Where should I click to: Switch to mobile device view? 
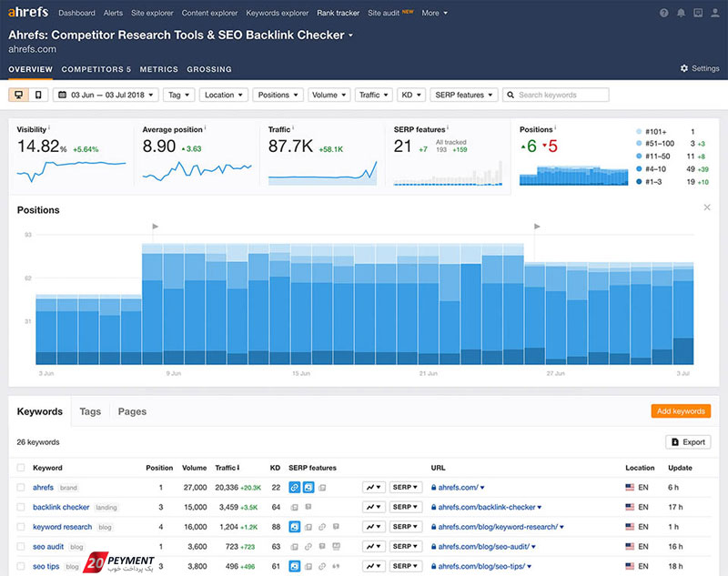pyautogui.click(x=38, y=95)
